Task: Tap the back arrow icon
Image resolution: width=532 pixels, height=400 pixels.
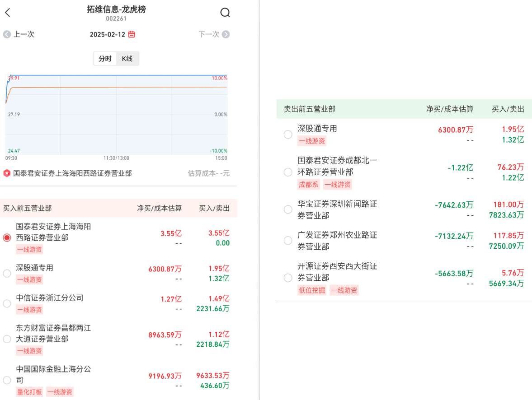Action: [8, 13]
